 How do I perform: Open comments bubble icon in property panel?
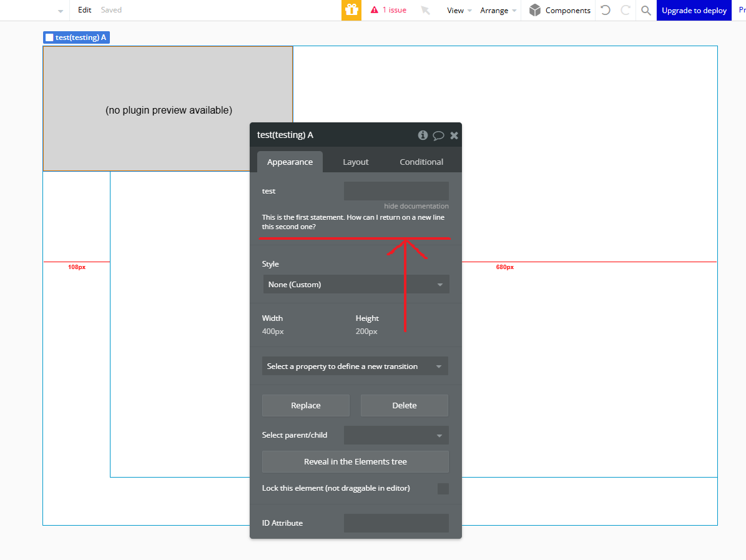point(438,135)
